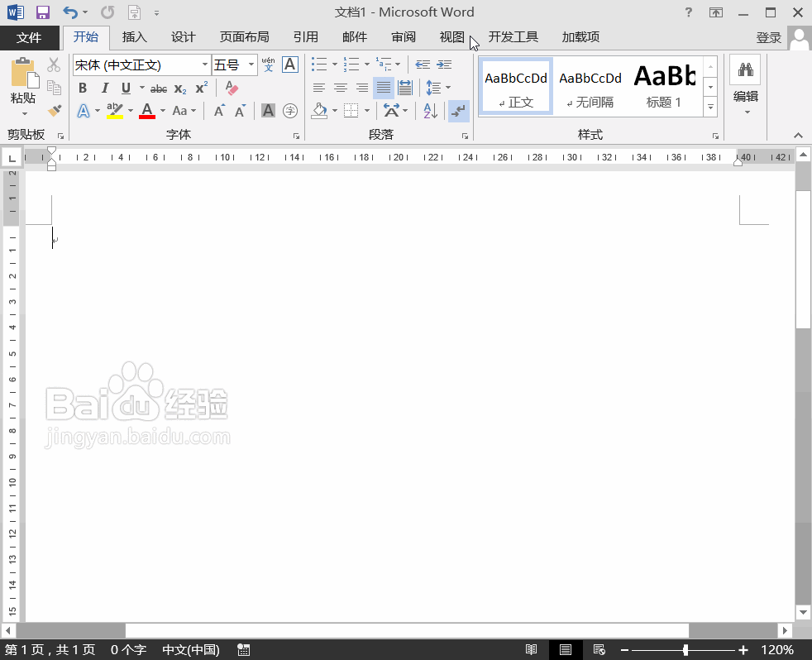The height and width of the screenshot is (660, 812).
Task: Apply italic formatting
Action: pos(105,88)
